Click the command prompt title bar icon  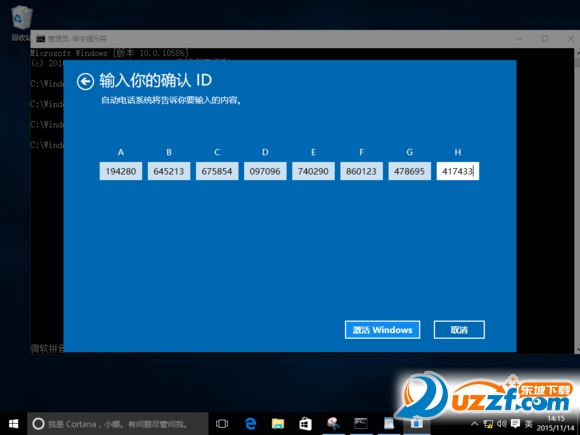[40, 39]
